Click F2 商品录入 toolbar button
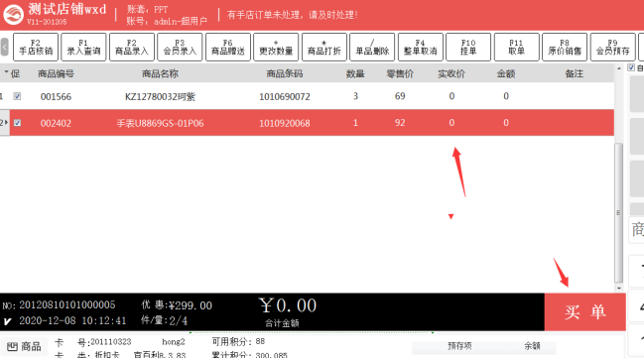Screen dimensions: 644x359 click(x=132, y=48)
